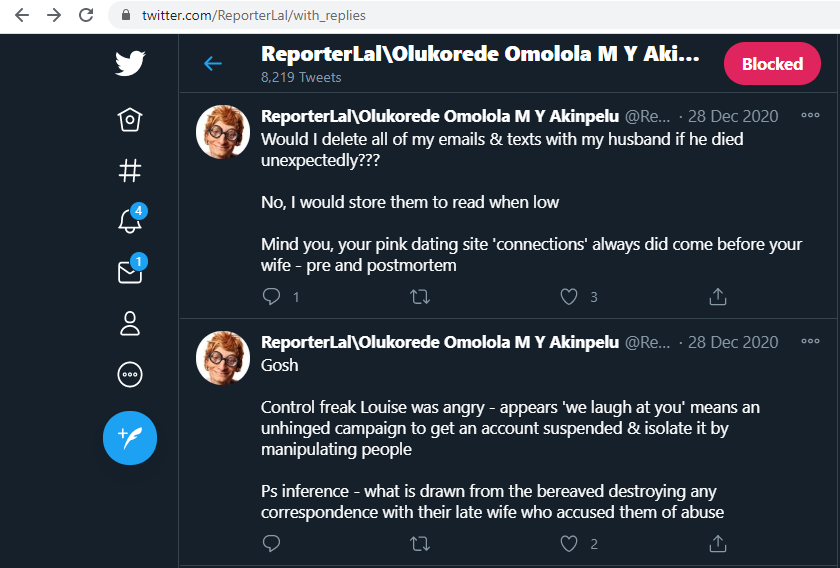Open the first tweet's profile avatar
Image resolution: width=840 pixels, height=568 pixels.
click(222, 131)
